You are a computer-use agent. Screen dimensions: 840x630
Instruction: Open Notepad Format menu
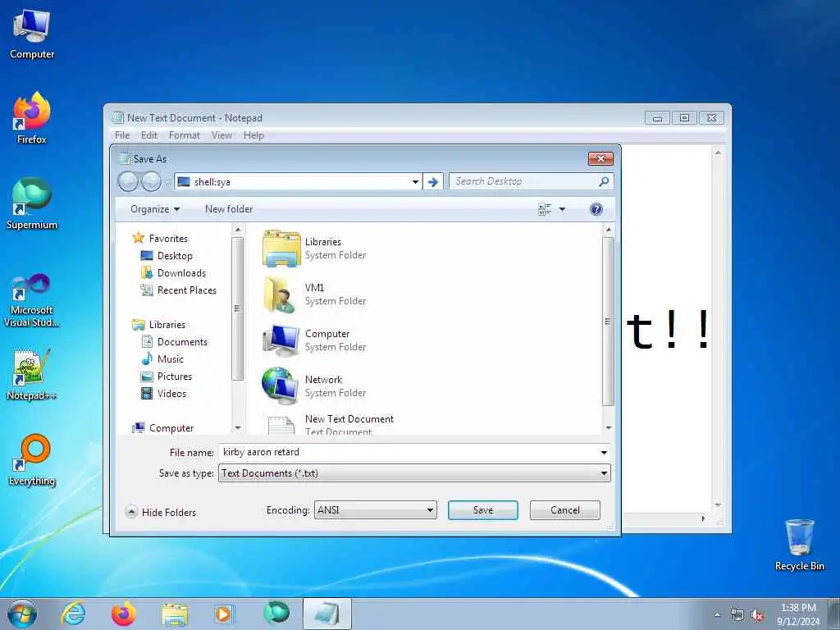coord(185,135)
